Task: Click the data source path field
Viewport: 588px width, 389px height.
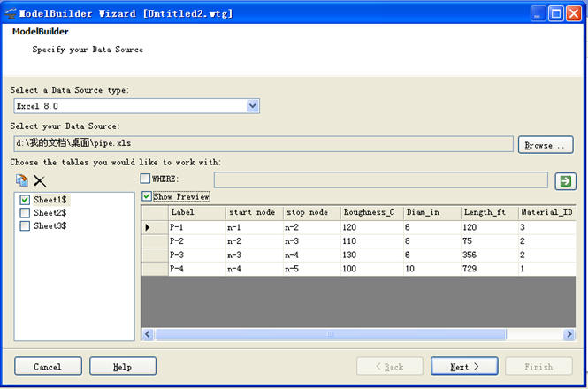Action: pos(263,143)
